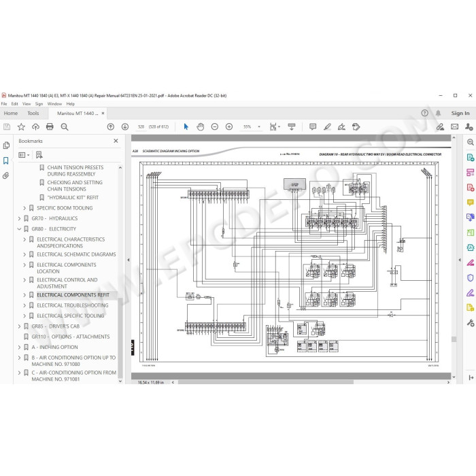Open notifications bell icon
The width and height of the screenshot is (476, 476).
pos(438,113)
